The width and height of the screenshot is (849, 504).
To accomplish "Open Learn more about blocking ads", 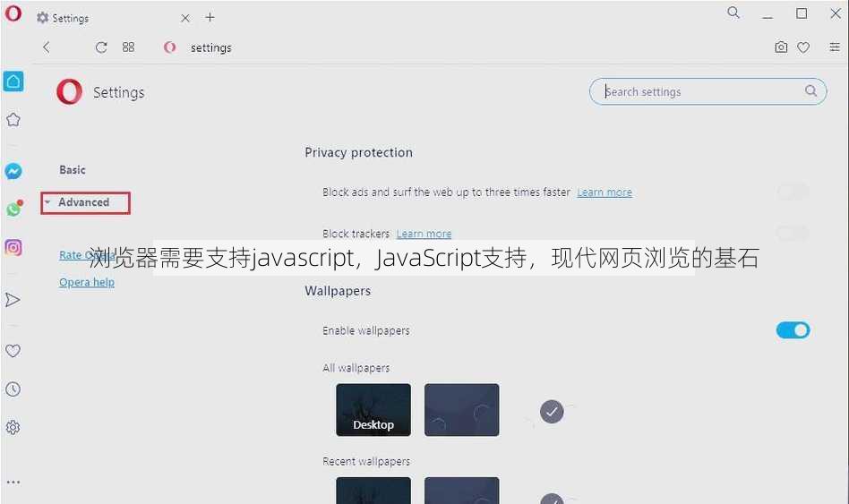I will [605, 192].
